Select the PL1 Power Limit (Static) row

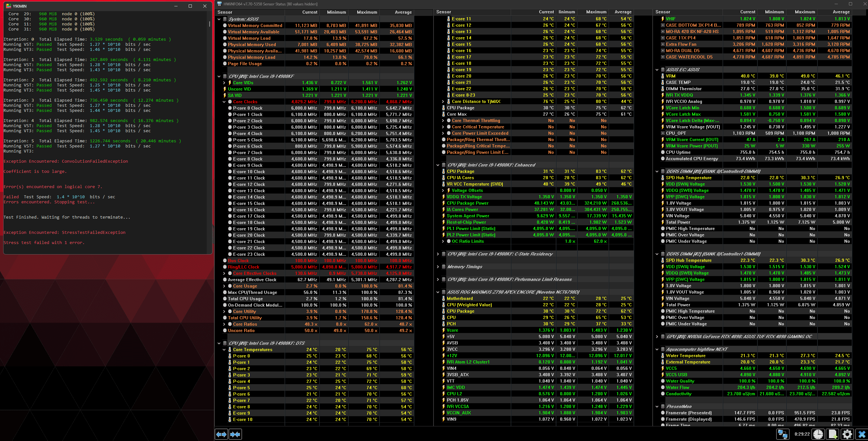(537, 228)
